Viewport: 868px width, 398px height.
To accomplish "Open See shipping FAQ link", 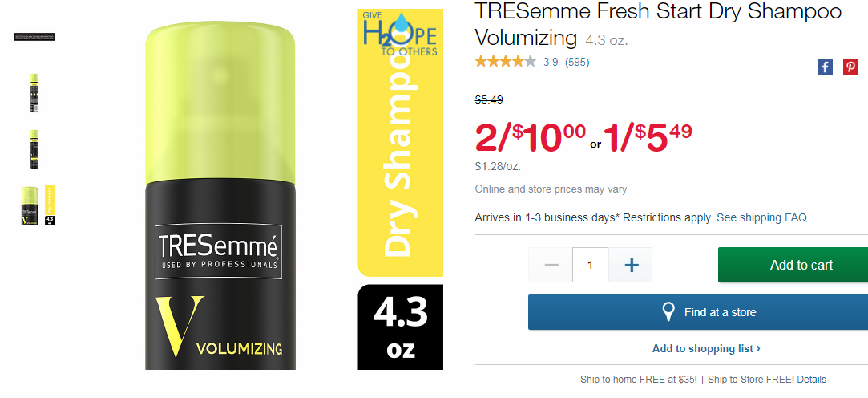I will tap(761, 217).
